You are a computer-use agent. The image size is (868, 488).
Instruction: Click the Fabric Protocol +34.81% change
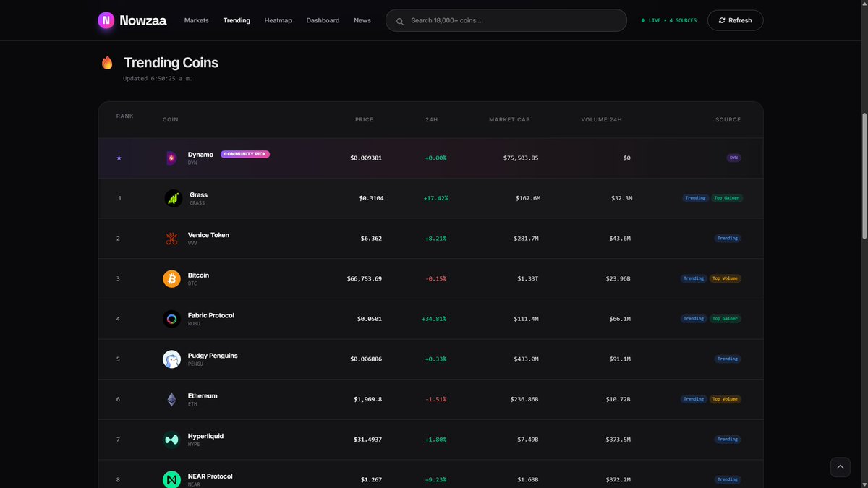pyautogui.click(x=434, y=319)
